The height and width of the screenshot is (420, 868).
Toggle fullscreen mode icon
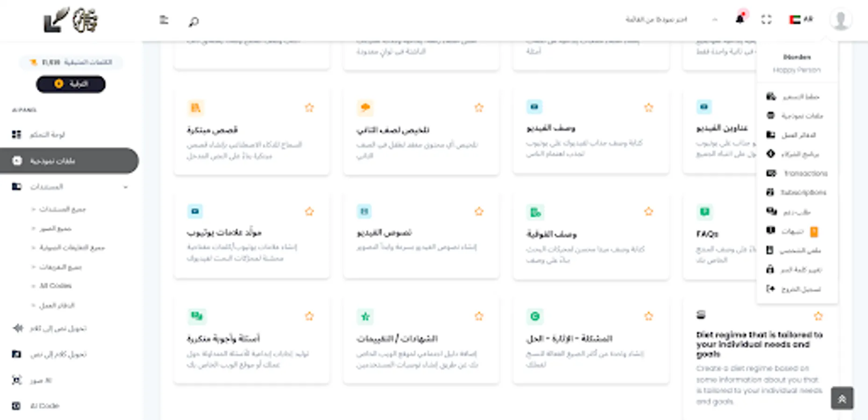click(766, 20)
